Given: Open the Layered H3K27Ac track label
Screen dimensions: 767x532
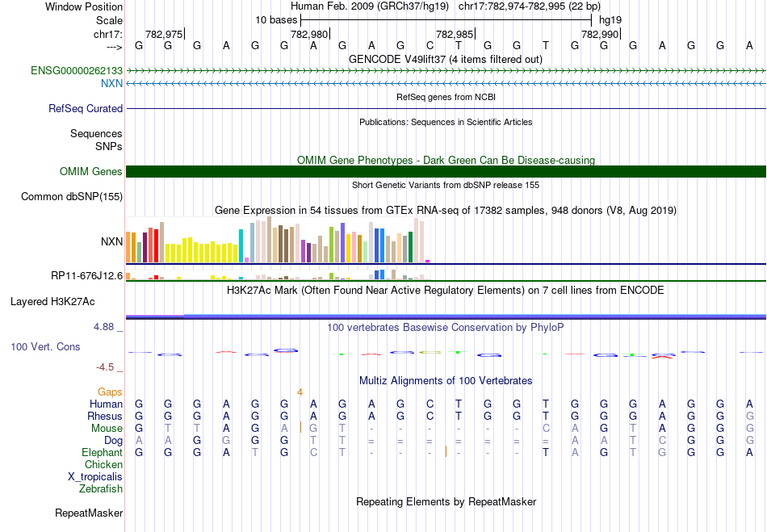Looking at the screenshot, I should (52, 301).
